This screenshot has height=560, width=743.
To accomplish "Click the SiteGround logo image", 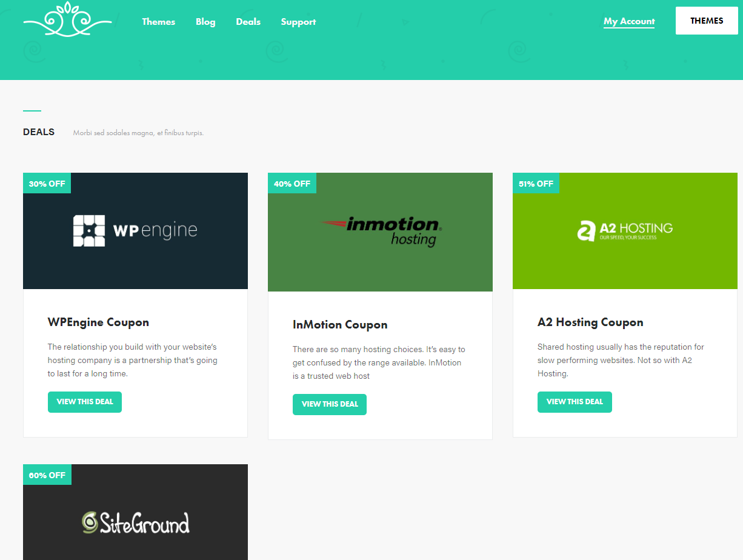I will (x=135, y=522).
